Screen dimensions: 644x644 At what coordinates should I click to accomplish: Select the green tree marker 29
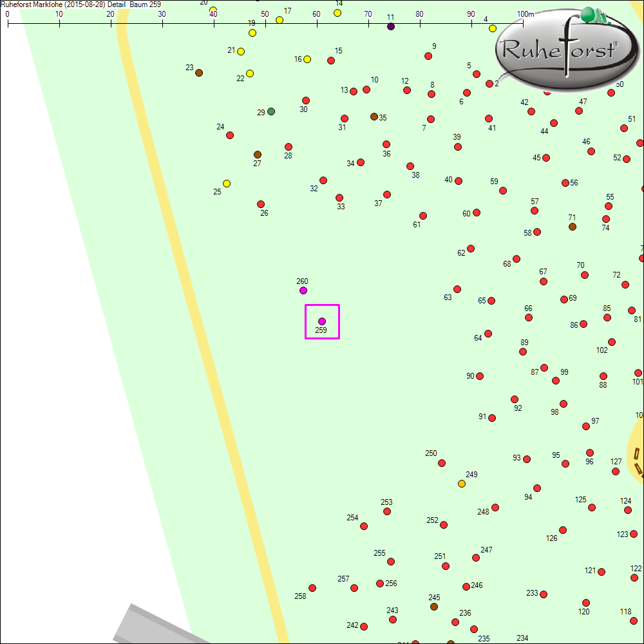pos(271,111)
